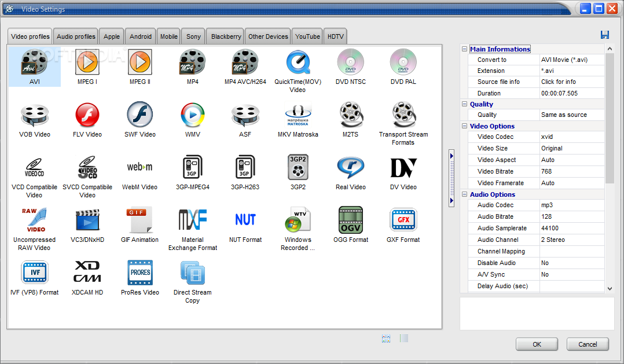Change the Video Codec xvid value
This screenshot has height=364, width=624.
(x=572, y=137)
